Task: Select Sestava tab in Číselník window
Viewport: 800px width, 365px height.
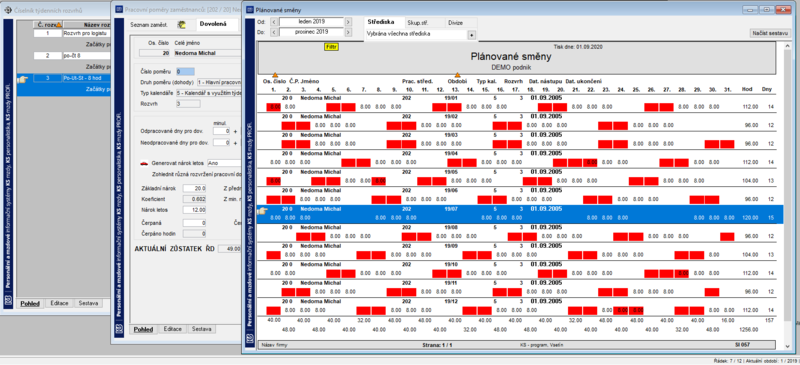Action: coord(88,303)
